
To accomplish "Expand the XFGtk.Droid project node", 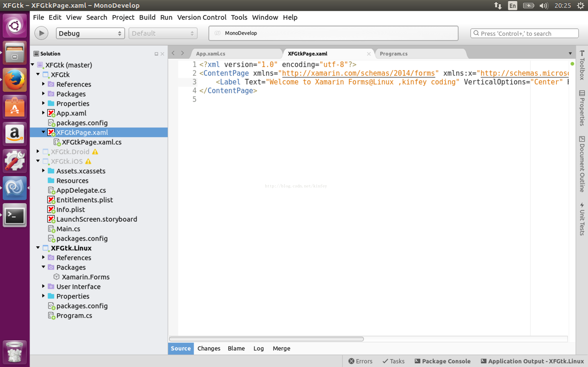I will [x=38, y=151].
